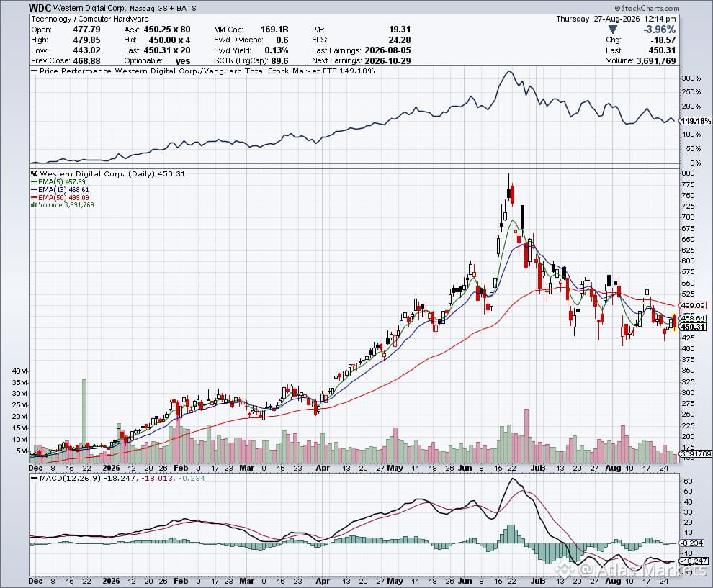Select the Prev Close value 468.88
The width and height of the screenshot is (713, 588).
[x=87, y=61]
